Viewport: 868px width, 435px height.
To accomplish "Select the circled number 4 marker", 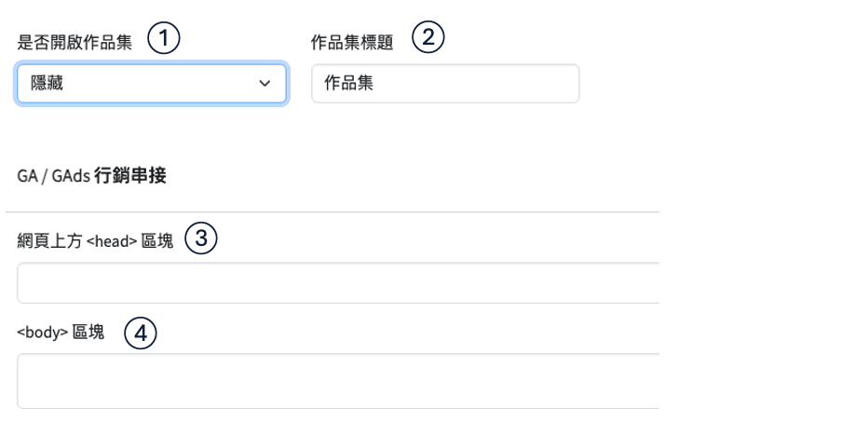I will pyautogui.click(x=140, y=333).
